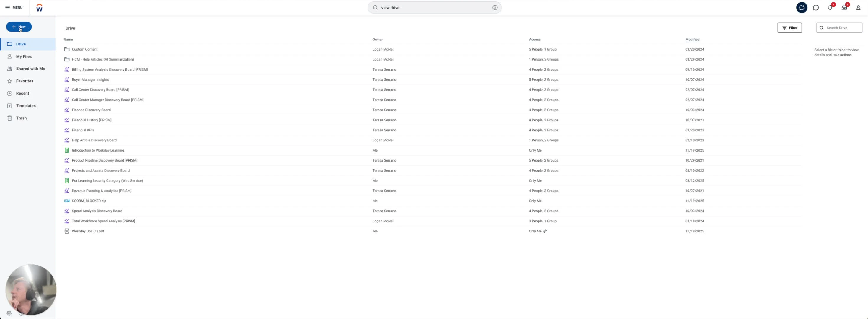The image size is (868, 319).
Task: Select My Files in the sidebar
Action: click(23, 56)
